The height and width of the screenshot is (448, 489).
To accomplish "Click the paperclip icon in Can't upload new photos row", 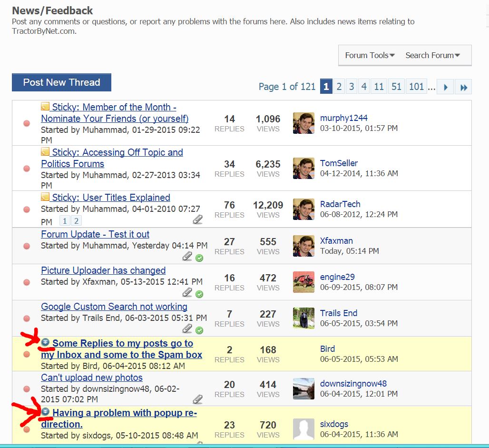I will (x=197, y=399).
